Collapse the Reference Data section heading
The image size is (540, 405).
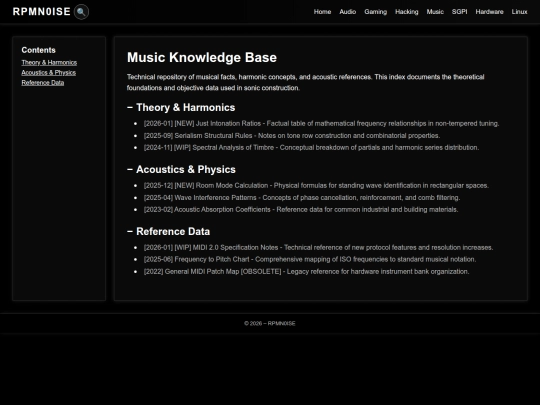(168, 231)
